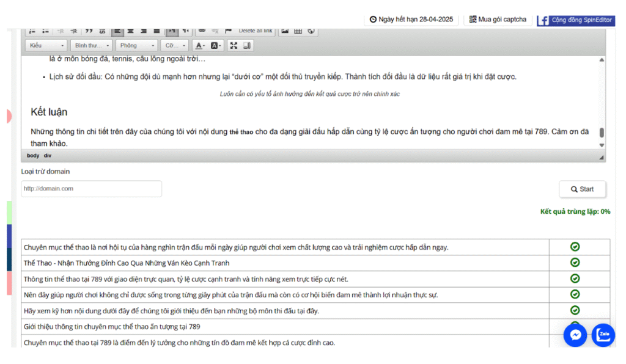The width and height of the screenshot is (626, 364).
Task: Open the Messenger chat bubble
Action: [x=575, y=335]
